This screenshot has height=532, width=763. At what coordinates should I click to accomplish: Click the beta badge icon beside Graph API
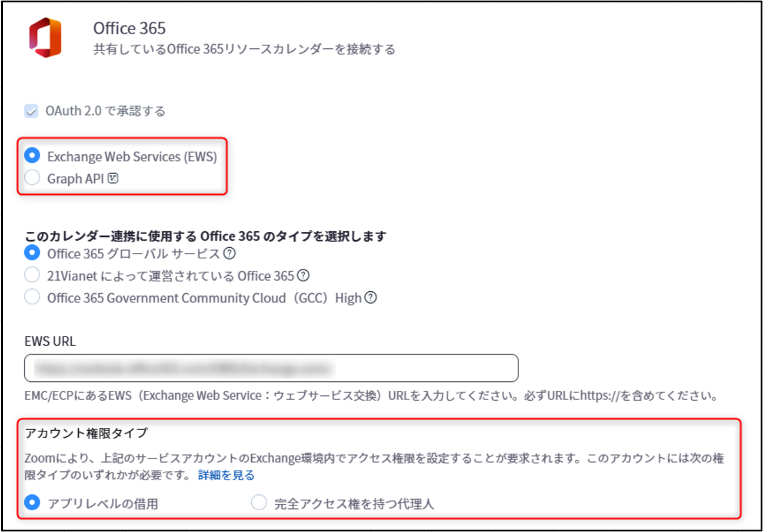click(x=114, y=178)
